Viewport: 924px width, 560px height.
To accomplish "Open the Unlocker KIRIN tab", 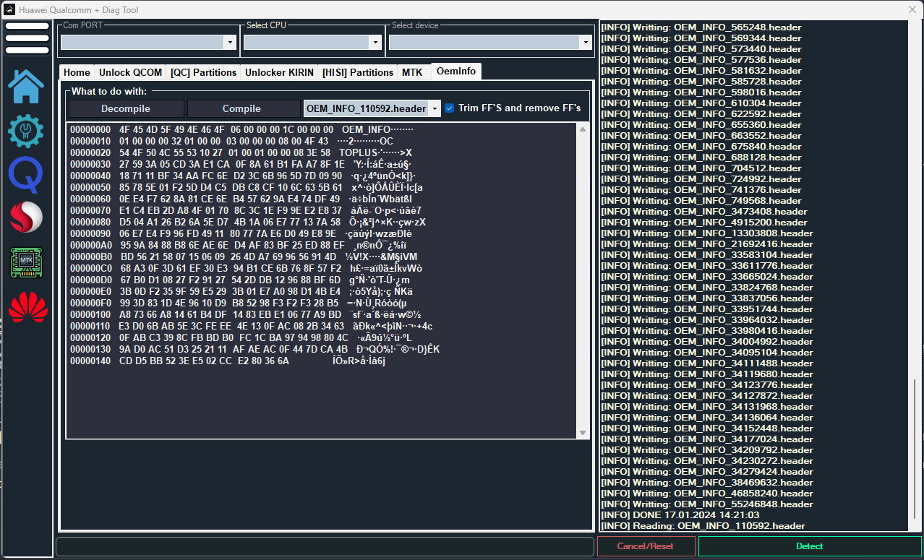I will 279,72.
